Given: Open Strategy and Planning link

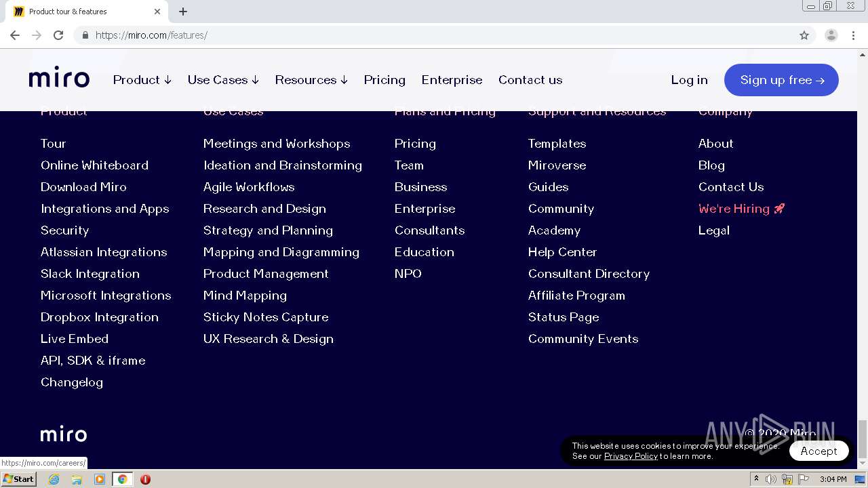Looking at the screenshot, I should click(x=268, y=230).
